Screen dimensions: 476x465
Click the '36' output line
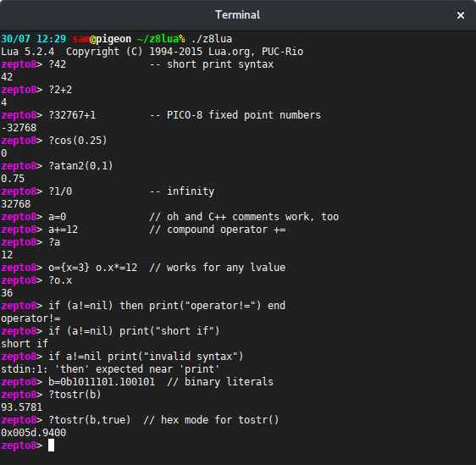pos(7,293)
